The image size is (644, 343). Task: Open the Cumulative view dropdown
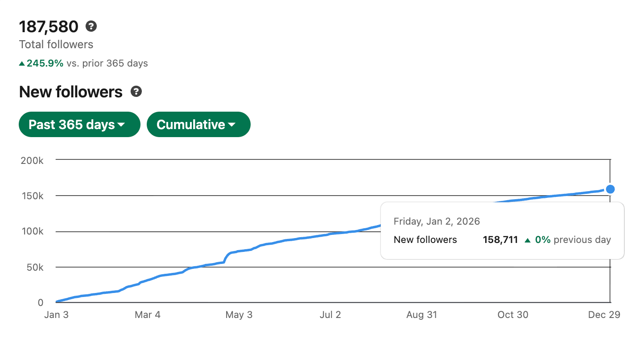[198, 125]
